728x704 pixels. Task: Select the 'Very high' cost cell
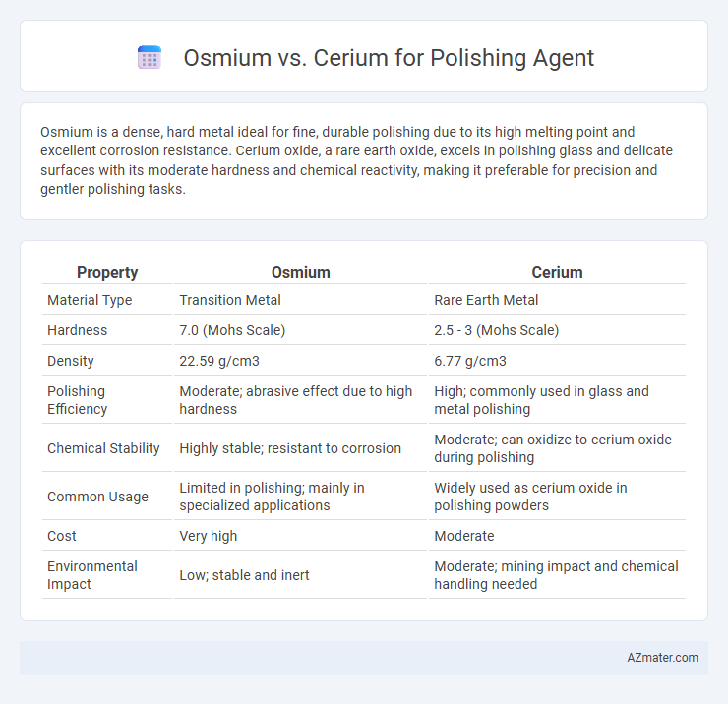208,536
